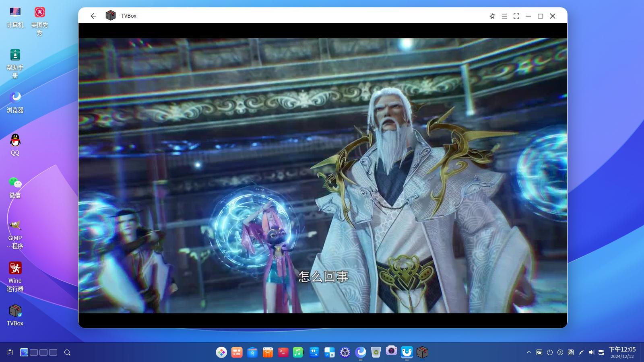Screen dimensions: 644x362
Task: Open the settings gear in dock
Action: 345,352
